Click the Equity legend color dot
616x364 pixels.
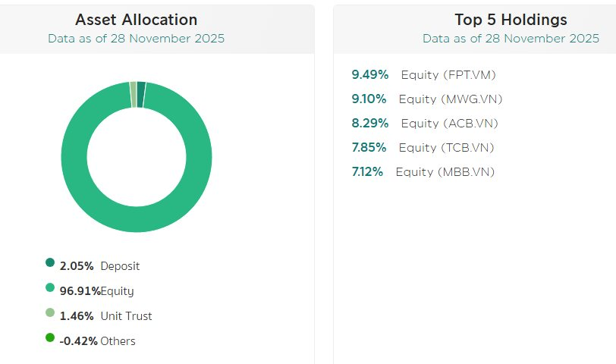tap(50, 288)
